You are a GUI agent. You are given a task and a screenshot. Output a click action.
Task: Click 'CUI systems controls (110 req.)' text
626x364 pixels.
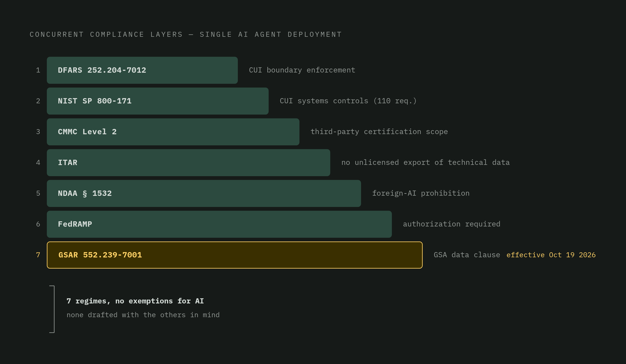348,101
